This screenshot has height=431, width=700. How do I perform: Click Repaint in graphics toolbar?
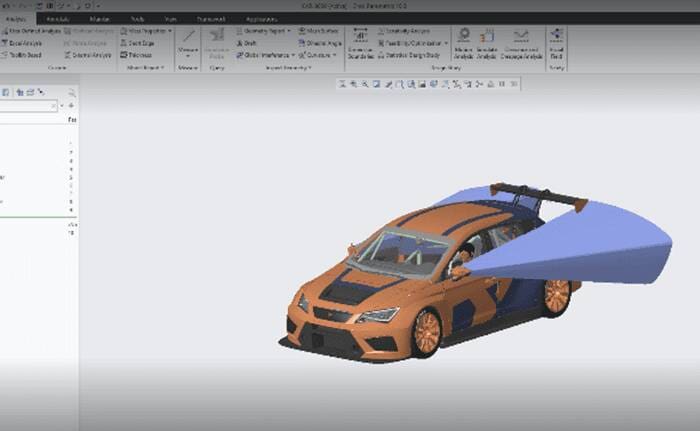pyautogui.click(x=377, y=84)
